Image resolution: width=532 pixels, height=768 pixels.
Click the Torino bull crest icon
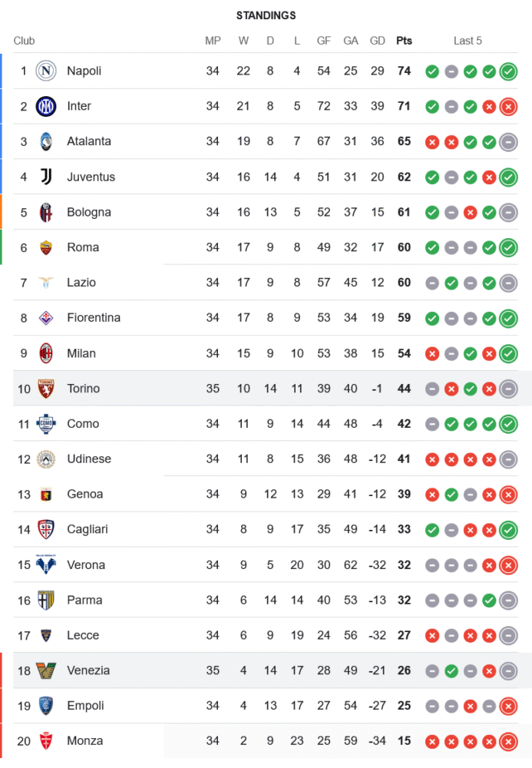point(46,389)
